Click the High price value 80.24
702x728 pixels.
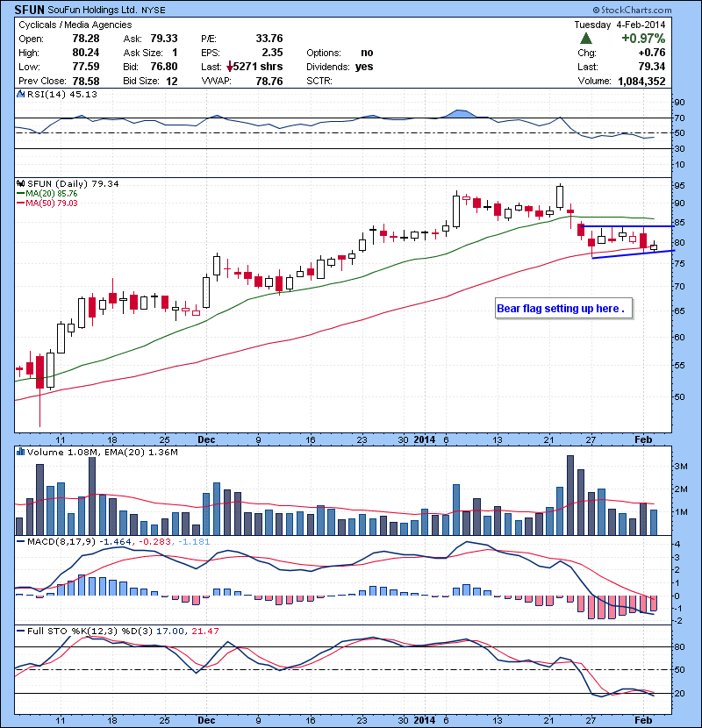point(86,53)
